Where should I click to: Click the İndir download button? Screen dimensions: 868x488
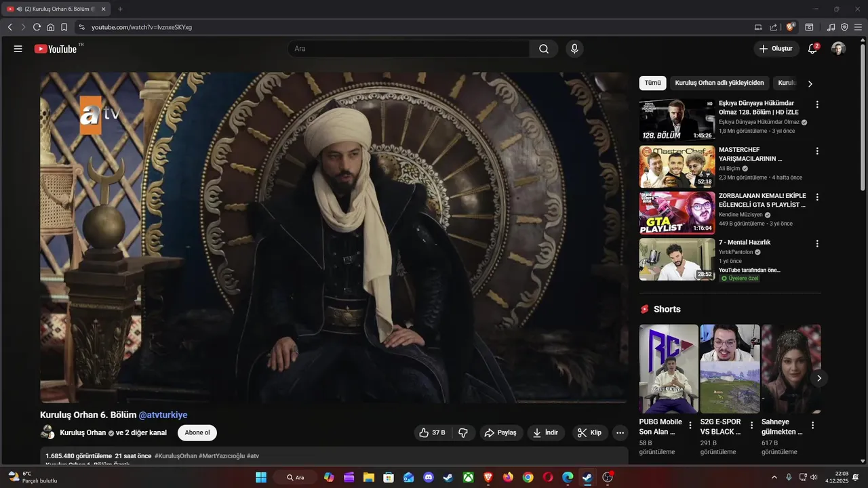point(546,432)
